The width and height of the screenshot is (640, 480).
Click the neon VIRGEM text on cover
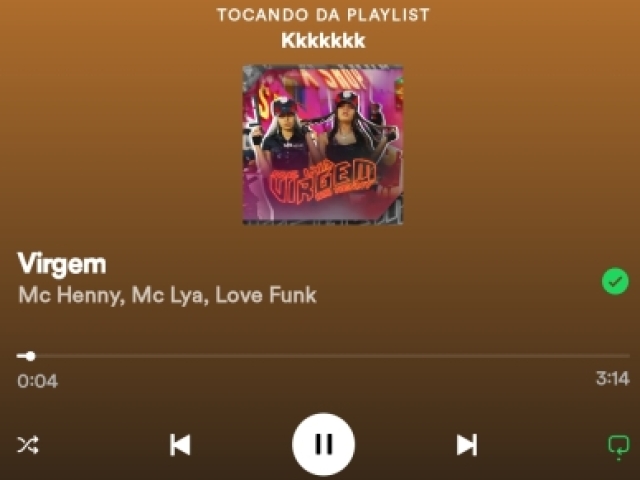(323, 181)
